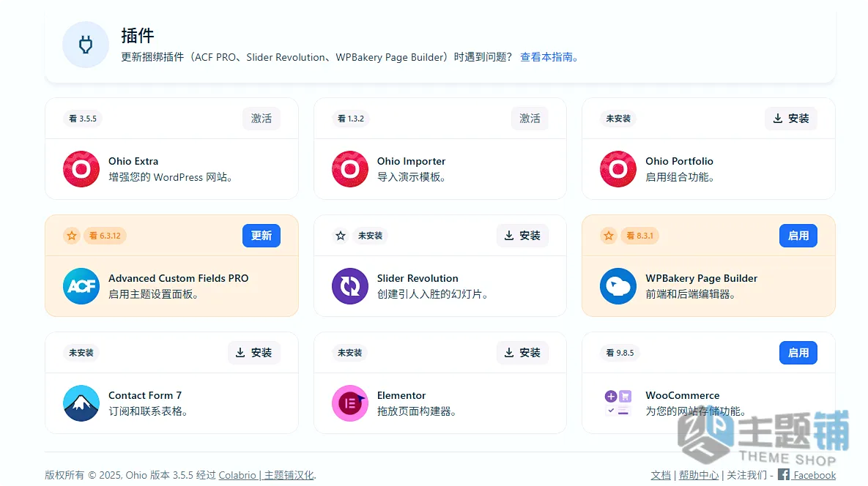Click the 9.8.5 version badge on WooCommerce
868x486 pixels.
620,353
